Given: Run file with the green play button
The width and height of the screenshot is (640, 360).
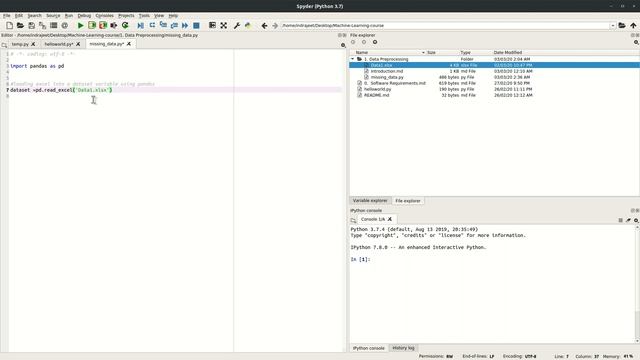Looking at the screenshot, I should [x=80, y=25].
